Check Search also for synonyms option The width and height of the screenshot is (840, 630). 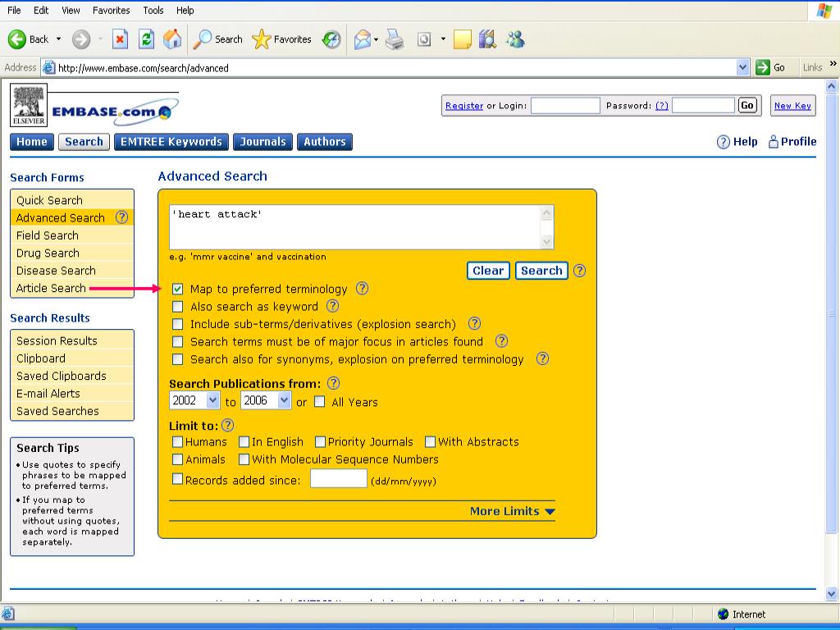(178, 359)
